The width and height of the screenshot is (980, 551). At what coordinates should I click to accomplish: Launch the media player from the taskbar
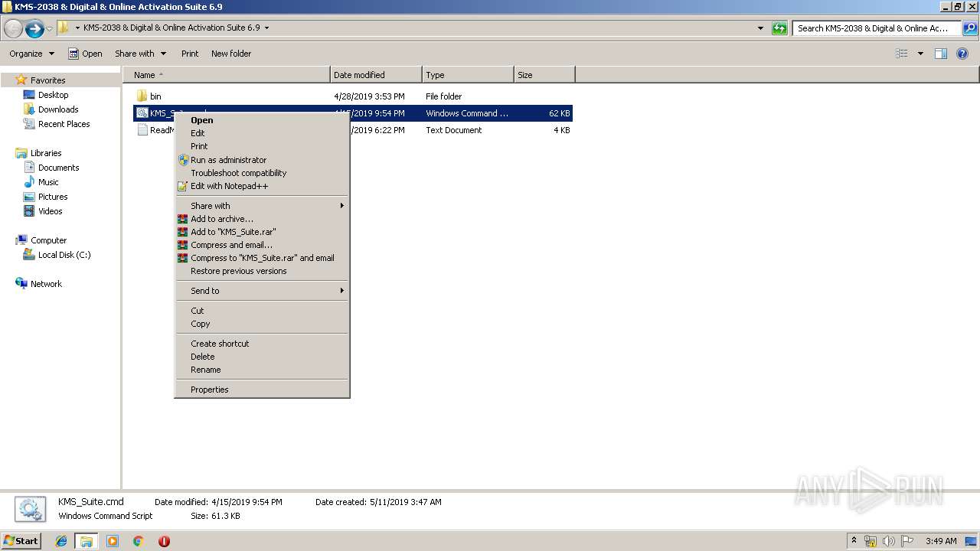click(x=113, y=541)
